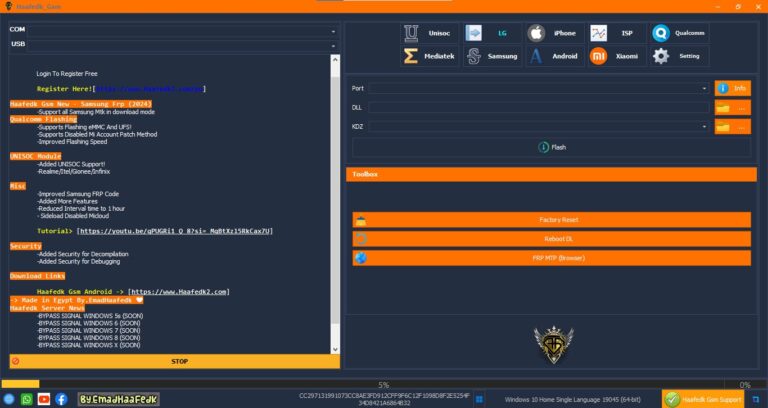The height and width of the screenshot is (408, 768).
Task: Open the www.Haafedk2.com download link
Action: coord(179,292)
